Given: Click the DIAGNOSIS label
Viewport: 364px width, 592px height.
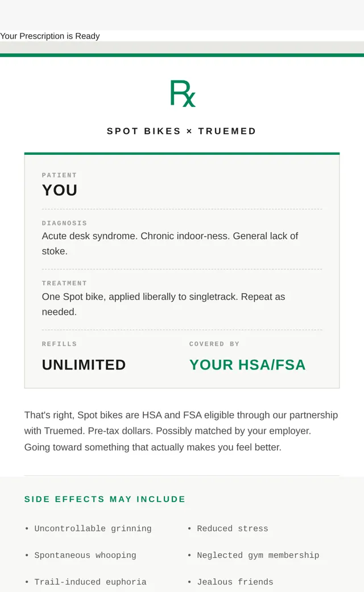Looking at the screenshot, I should point(64,223).
